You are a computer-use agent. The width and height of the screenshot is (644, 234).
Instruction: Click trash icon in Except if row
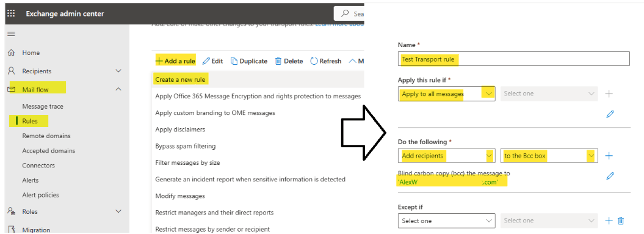tap(621, 221)
